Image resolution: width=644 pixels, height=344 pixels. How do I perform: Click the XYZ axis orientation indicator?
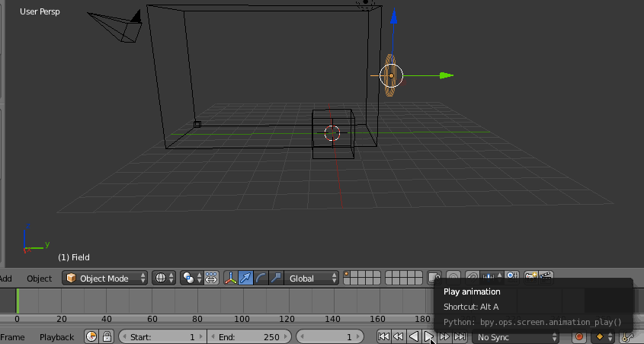35,239
